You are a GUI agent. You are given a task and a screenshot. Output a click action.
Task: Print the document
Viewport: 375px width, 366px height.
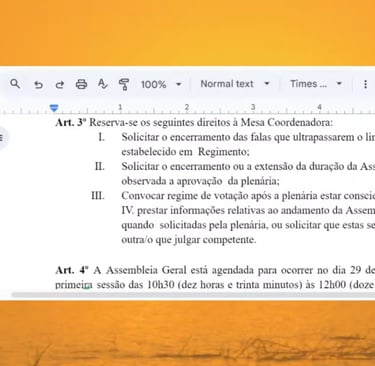(81, 84)
